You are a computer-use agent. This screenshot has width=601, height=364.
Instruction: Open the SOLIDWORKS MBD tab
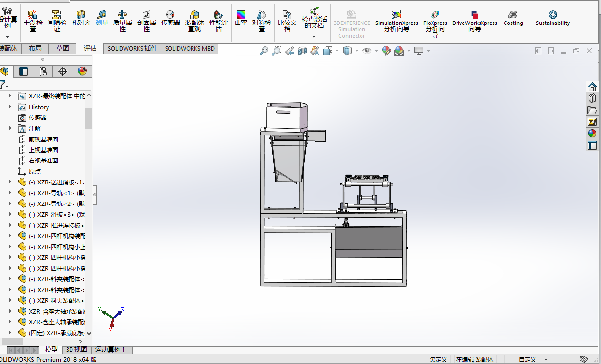tap(190, 48)
